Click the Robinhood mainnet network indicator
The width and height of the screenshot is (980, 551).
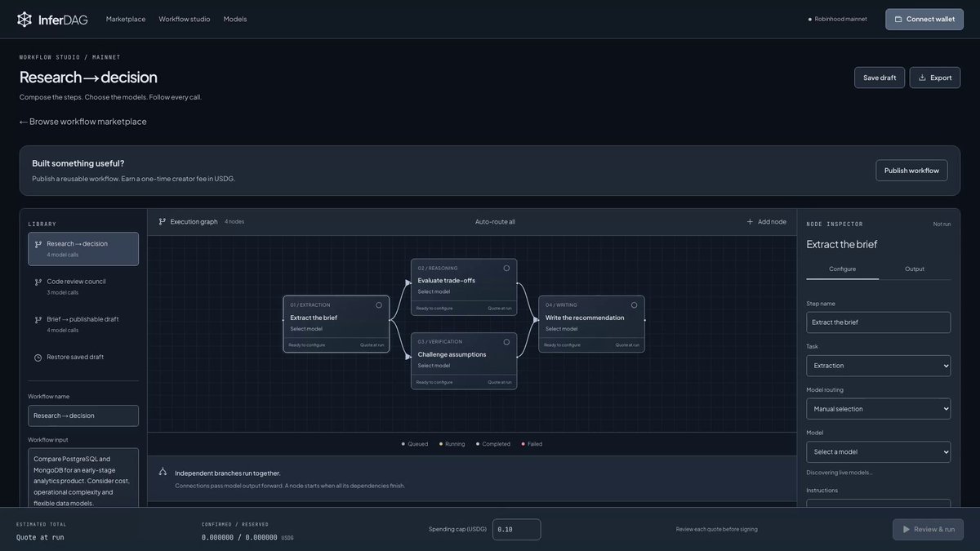click(x=838, y=19)
